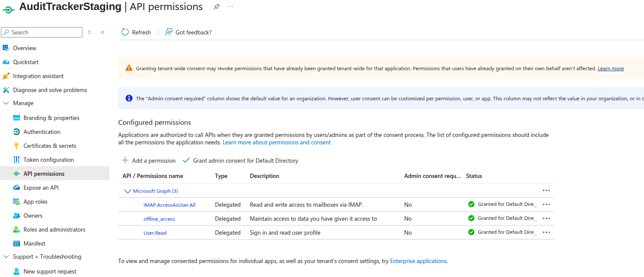Click the green granted status icon for IMAP.AccessAsUser.All

click(471, 204)
